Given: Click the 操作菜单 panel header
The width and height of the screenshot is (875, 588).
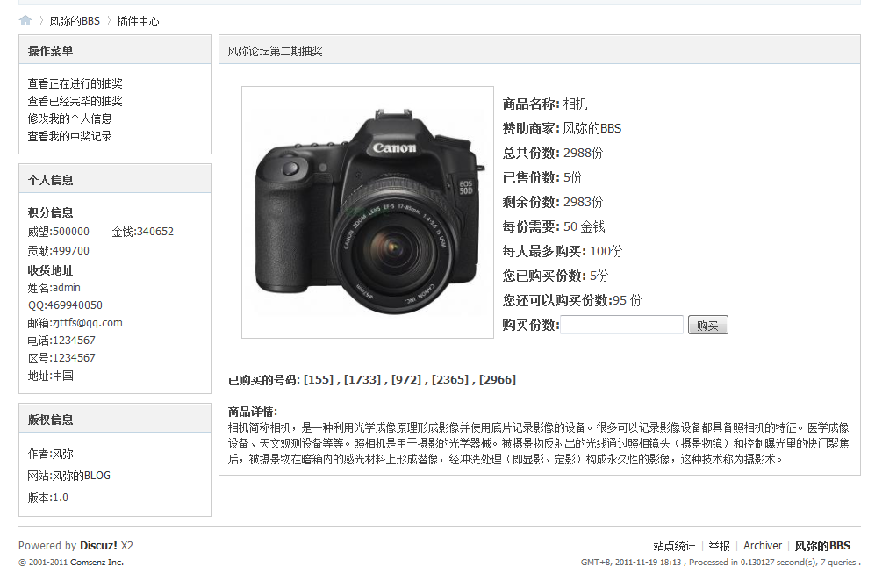Looking at the screenshot, I should (x=115, y=51).
